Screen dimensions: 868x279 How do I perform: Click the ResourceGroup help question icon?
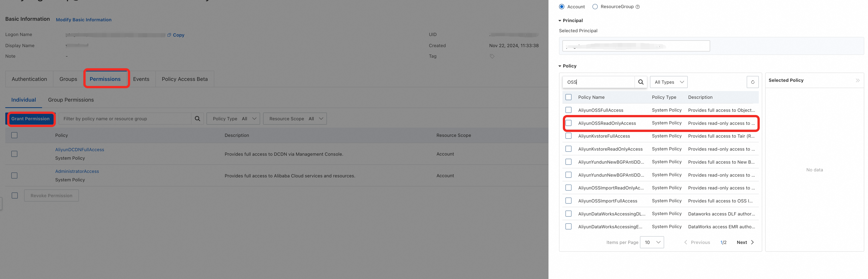pyautogui.click(x=638, y=7)
